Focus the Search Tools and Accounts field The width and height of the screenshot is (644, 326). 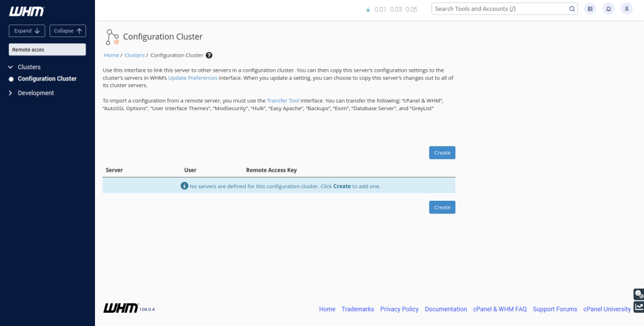500,9
